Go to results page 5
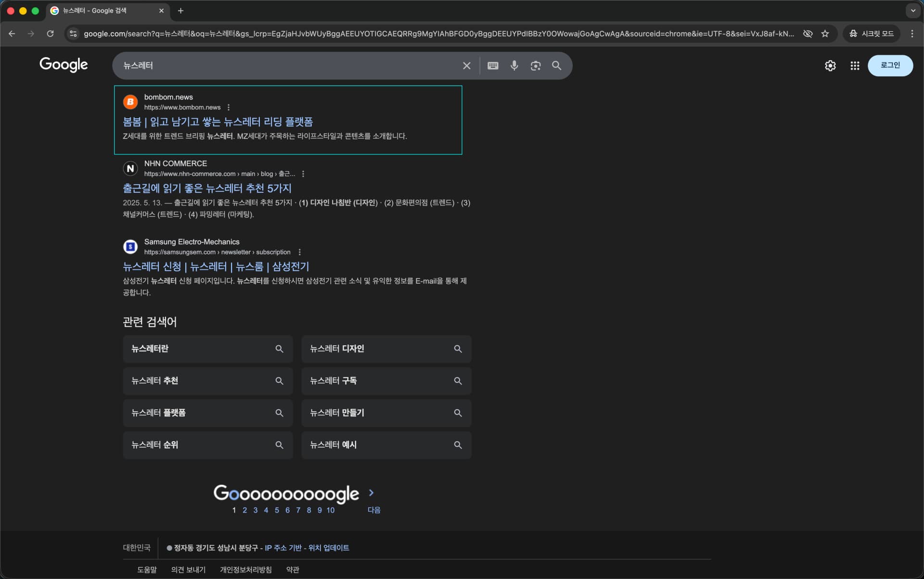Viewport: 924px width, 579px height. point(277,510)
